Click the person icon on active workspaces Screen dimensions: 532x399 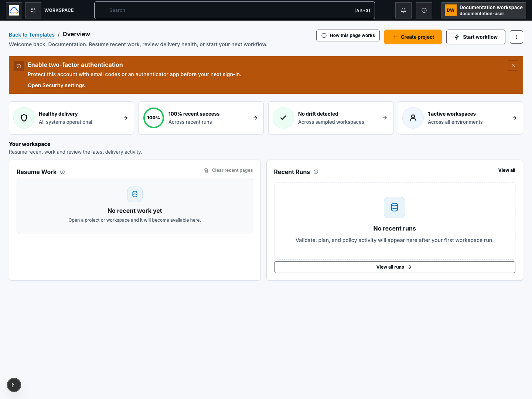[x=413, y=118]
